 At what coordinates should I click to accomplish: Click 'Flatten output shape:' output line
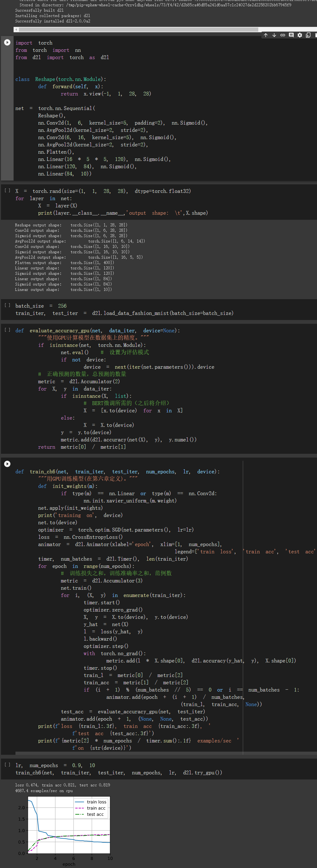[x=64, y=262]
